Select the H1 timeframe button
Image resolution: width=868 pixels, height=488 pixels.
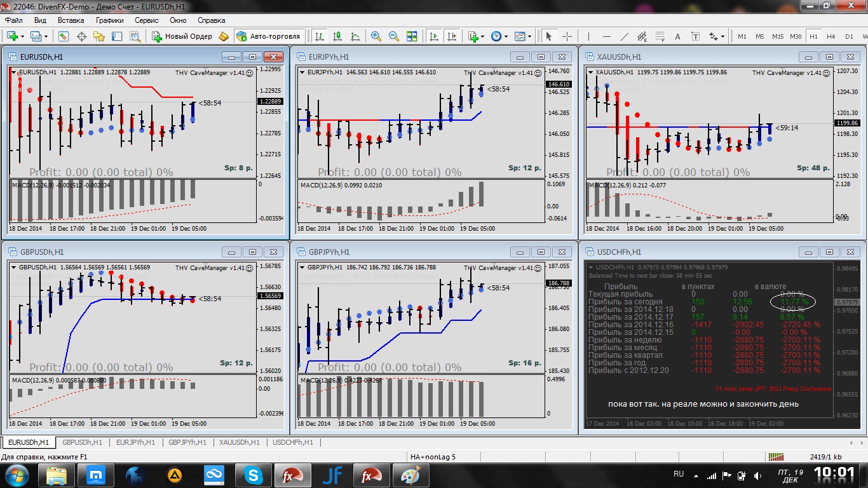click(x=813, y=36)
